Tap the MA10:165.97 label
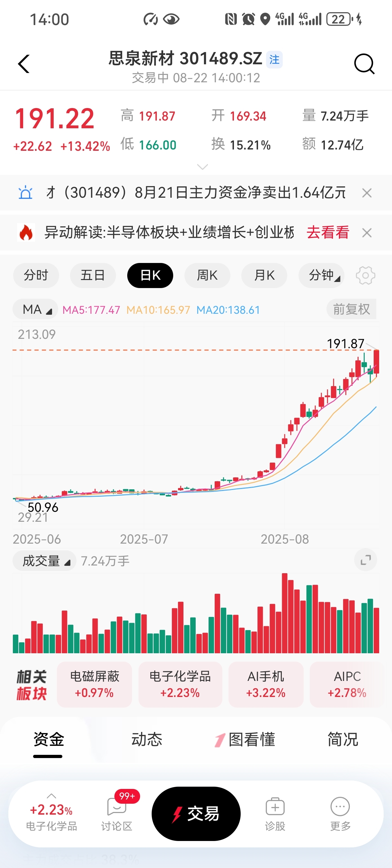 tap(158, 310)
